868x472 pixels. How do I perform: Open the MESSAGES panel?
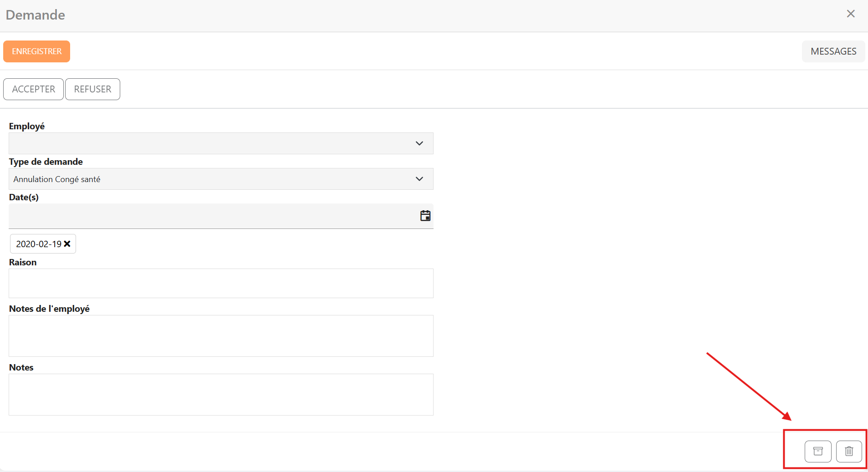click(x=833, y=51)
